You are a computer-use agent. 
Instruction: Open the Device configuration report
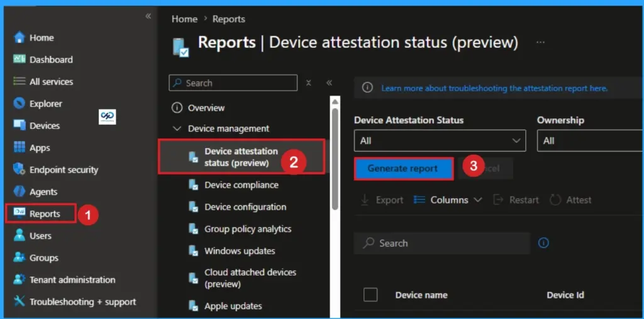click(245, 207)
